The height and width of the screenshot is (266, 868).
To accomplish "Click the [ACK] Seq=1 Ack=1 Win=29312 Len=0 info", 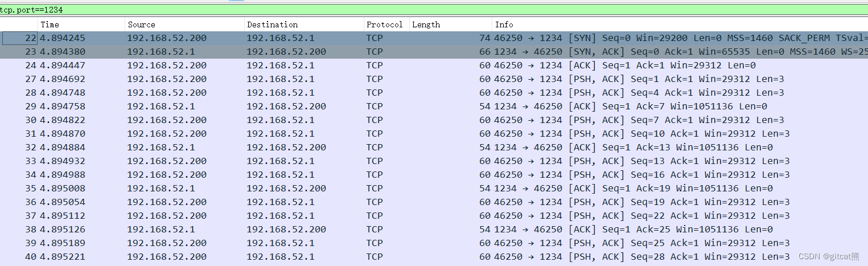I will [x=662, y=66].
